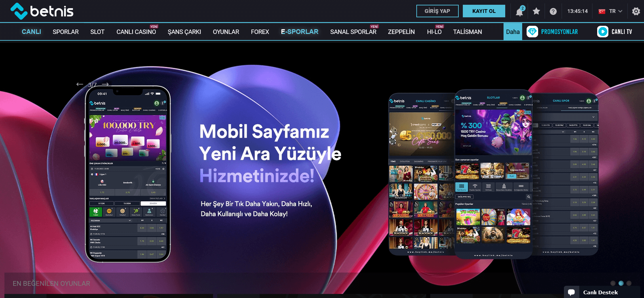Expand the Daha menu

(513, 32)
